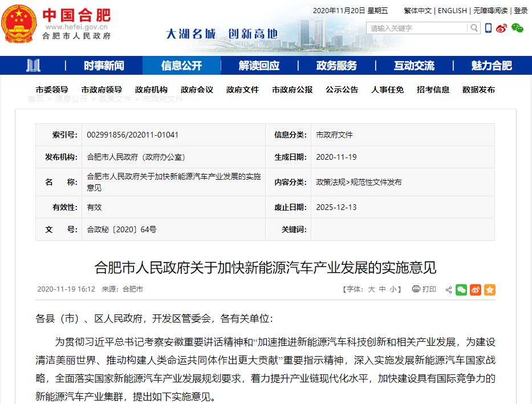Screen dimensions: 532x404
Task: Open the Weibo icon in the header
Action: (x=501, y=27)
